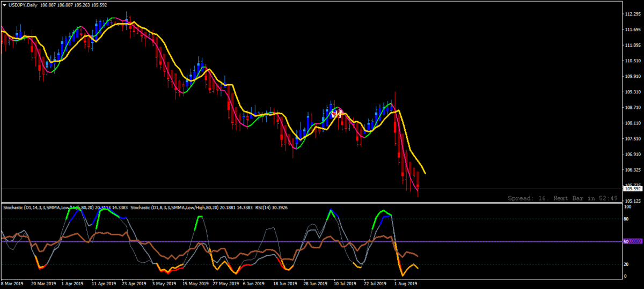Click the 110.510 price axis label
The width and height of the screenshot is (644, 289).
click(632, 61)
